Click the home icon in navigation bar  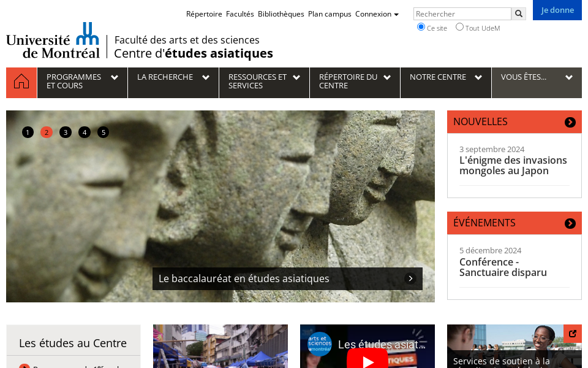tap(21, 82)
